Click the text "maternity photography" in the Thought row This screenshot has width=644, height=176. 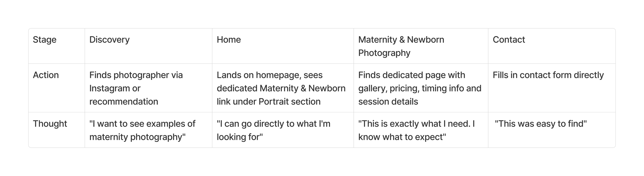coord(137,137)
